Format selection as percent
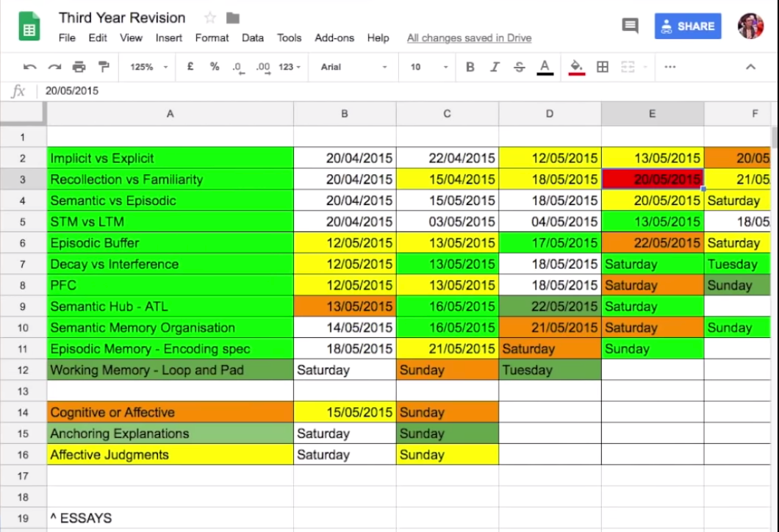Viewport: 779px width, 532px height. tap(214, 67)
